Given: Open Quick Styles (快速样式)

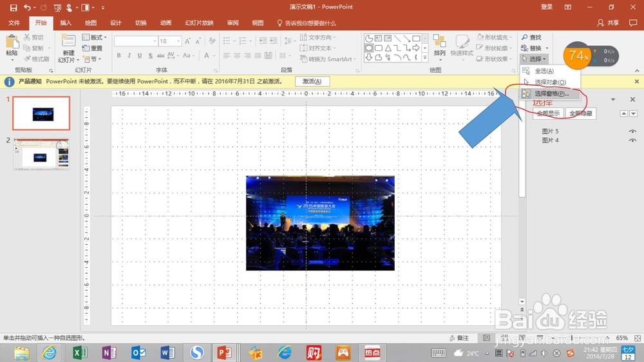Looking at the screenshot, I should [x=462, y=46].
